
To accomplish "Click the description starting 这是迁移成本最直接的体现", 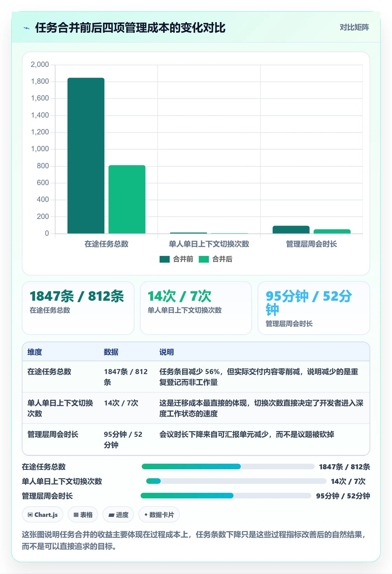I will (x=261, y=408).
